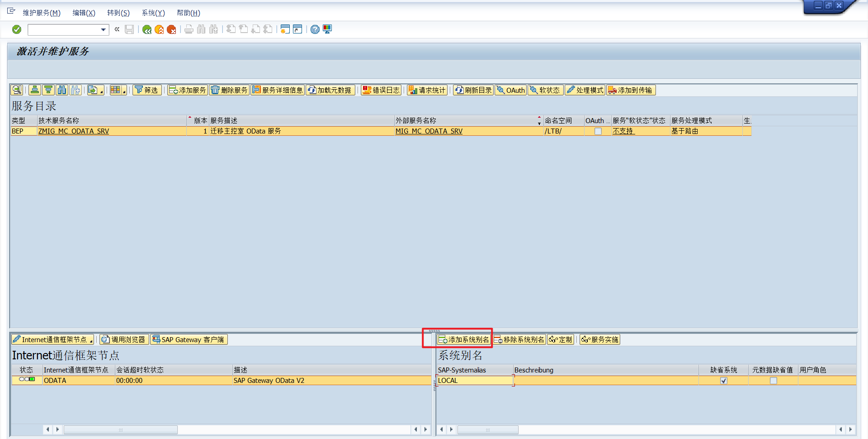Click the Details magnifier icon in catalog toolbar
This screenshot has width=868, height=439.
(17, 90)
